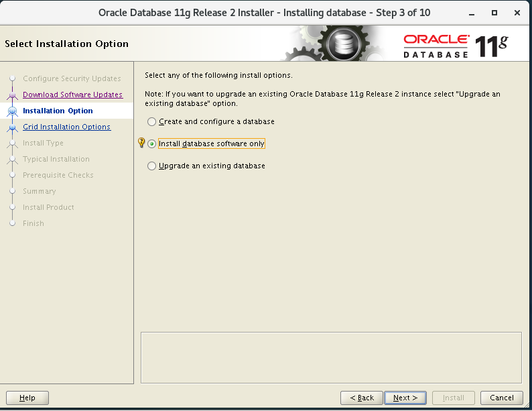The width and height of the screenshot is (532, 411).
Task: Go to Grid Installation Options step
Action: pos(67,127)
